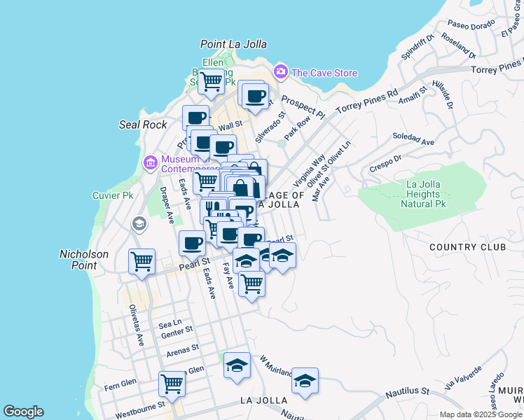
Task: Click the shopping cart marker below Pearl St by Fay Ave
Action: pyautogui.click(x=251, y=283)
